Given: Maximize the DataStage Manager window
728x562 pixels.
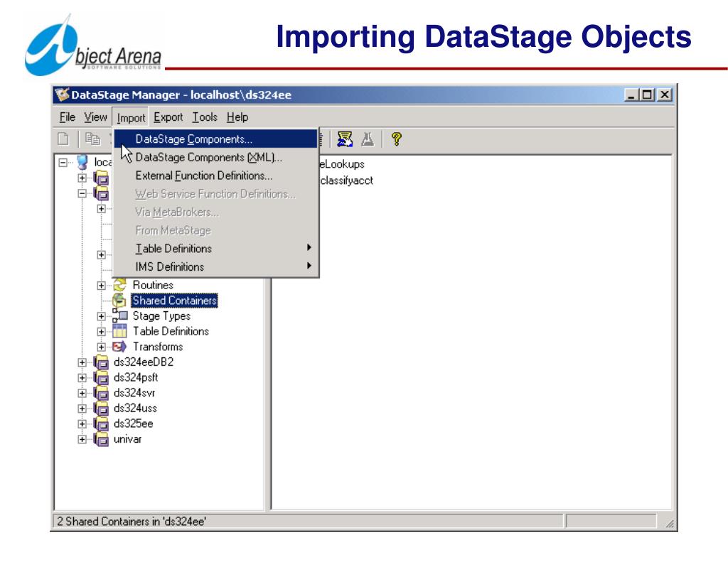Looking at the screenshot, I should point(647,94).
